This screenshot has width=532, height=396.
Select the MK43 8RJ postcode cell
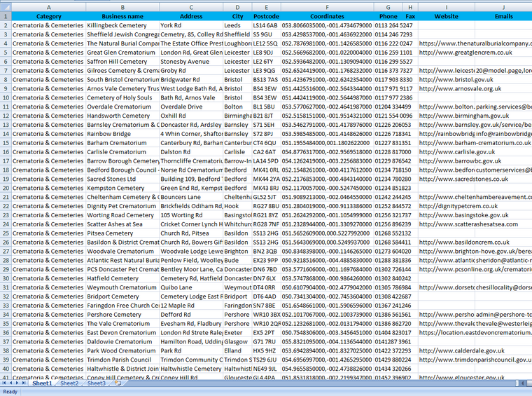point(266,188)
